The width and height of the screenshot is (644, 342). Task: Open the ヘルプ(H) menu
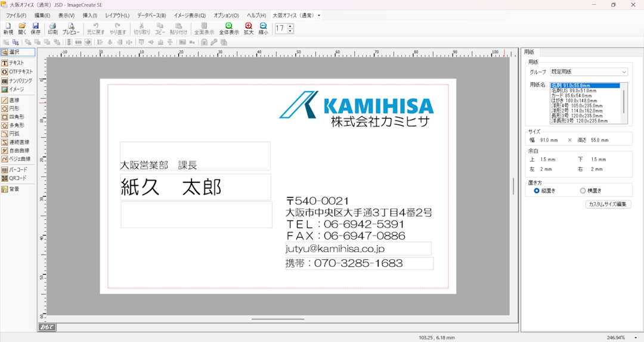pyautogui.click(x=256, y=15)
